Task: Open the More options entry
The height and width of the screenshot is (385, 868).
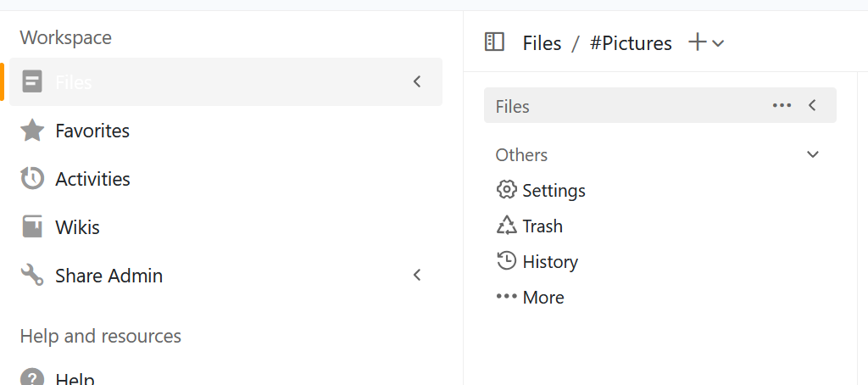Action: [x=530, y=298]
